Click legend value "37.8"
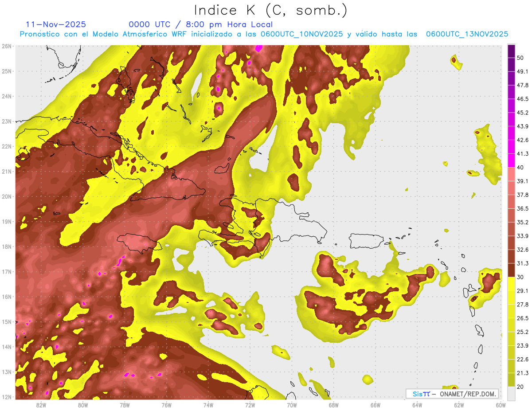This screenshot has height=411, width=532. click(523, 195)
